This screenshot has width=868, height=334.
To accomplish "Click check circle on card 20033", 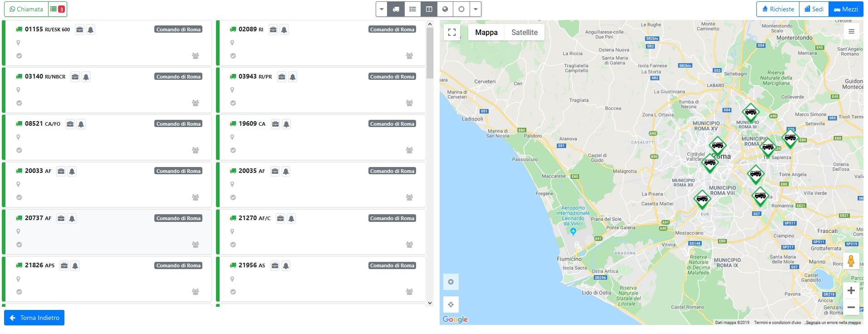I will pyautogui.click(x=19, y=197).
